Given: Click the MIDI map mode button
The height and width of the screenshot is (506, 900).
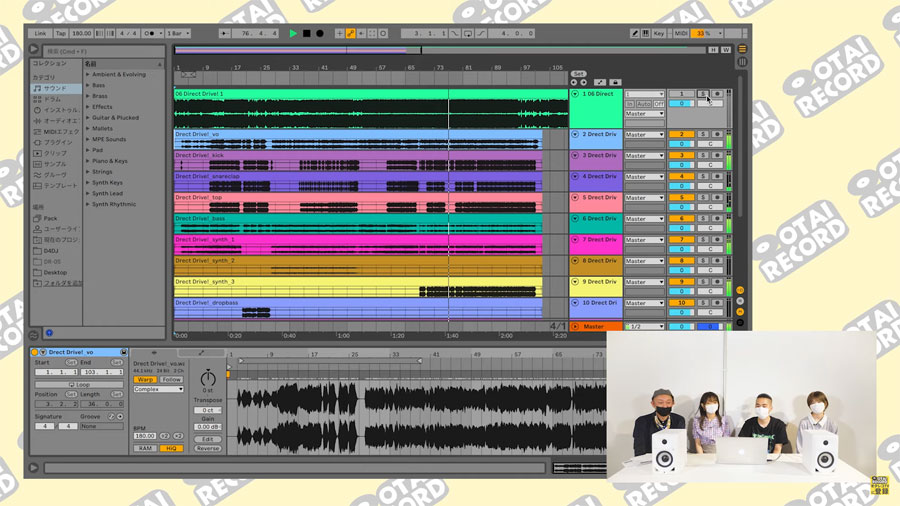Looking at the screenshot, I should pyautogui.click(x=681, y=33).
